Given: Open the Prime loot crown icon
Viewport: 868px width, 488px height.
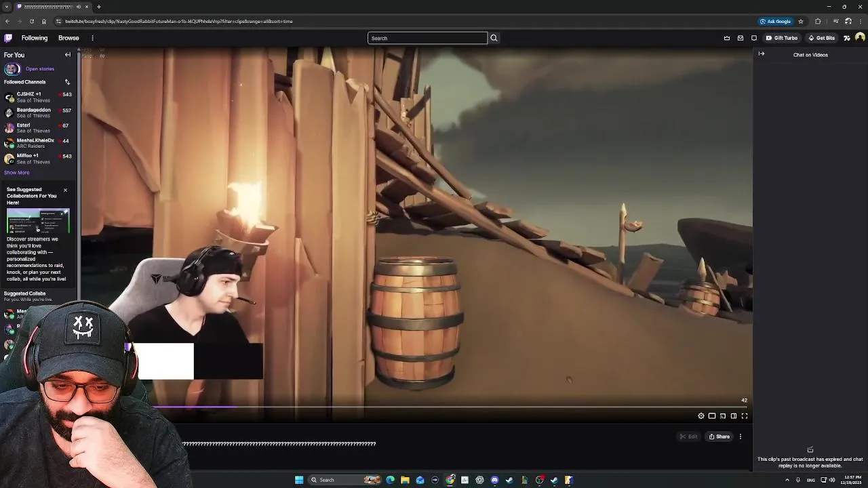Looking at the screenshot, I should tap(727, 38).
